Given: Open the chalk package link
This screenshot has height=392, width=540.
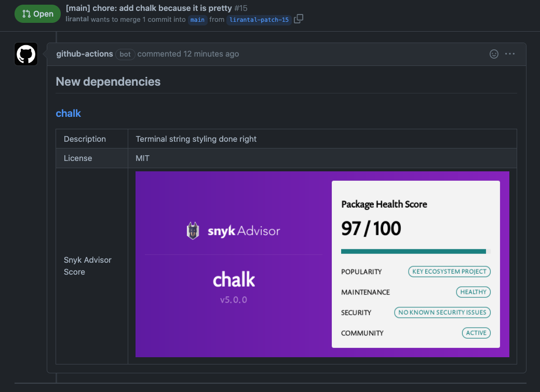Looking at the screenshot, I should 68,113.
